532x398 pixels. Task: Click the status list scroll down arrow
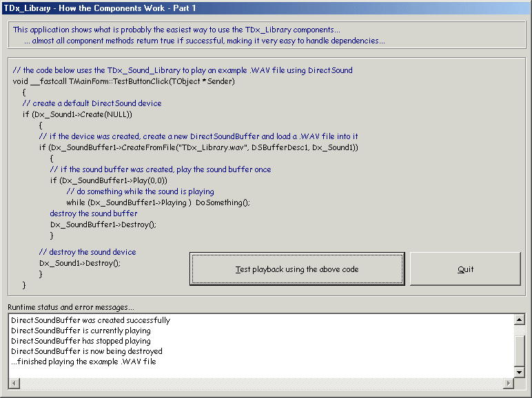coord(520,373)
